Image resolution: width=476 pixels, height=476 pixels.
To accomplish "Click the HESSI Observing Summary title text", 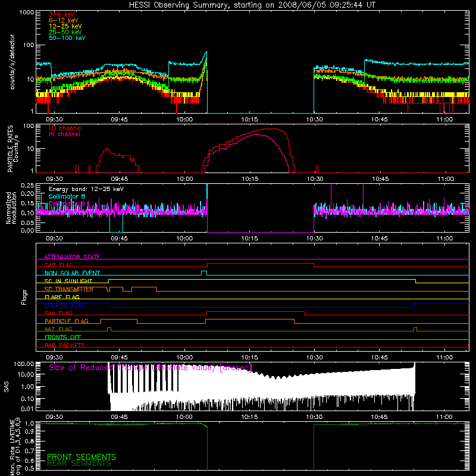I will tap(252, 5).
